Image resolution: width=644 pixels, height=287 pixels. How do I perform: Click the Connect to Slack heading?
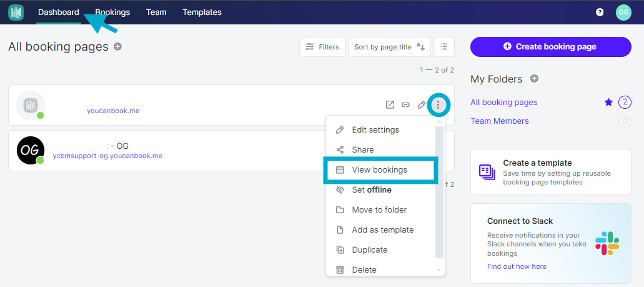(x=520, y=221)
